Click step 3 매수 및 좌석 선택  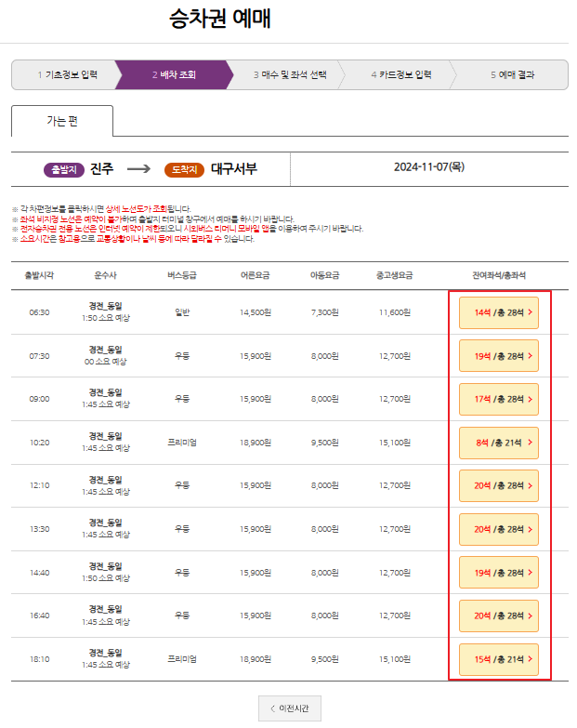[x=290, y=74]
